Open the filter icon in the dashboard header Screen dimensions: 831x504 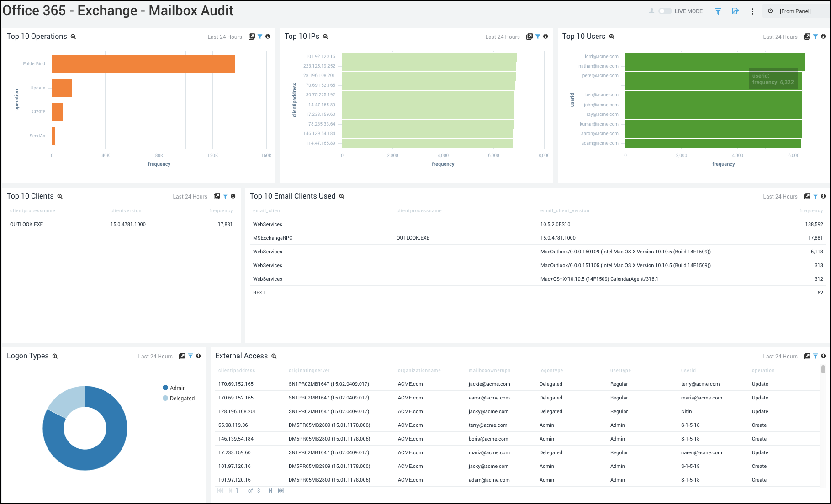pos(718,11)
